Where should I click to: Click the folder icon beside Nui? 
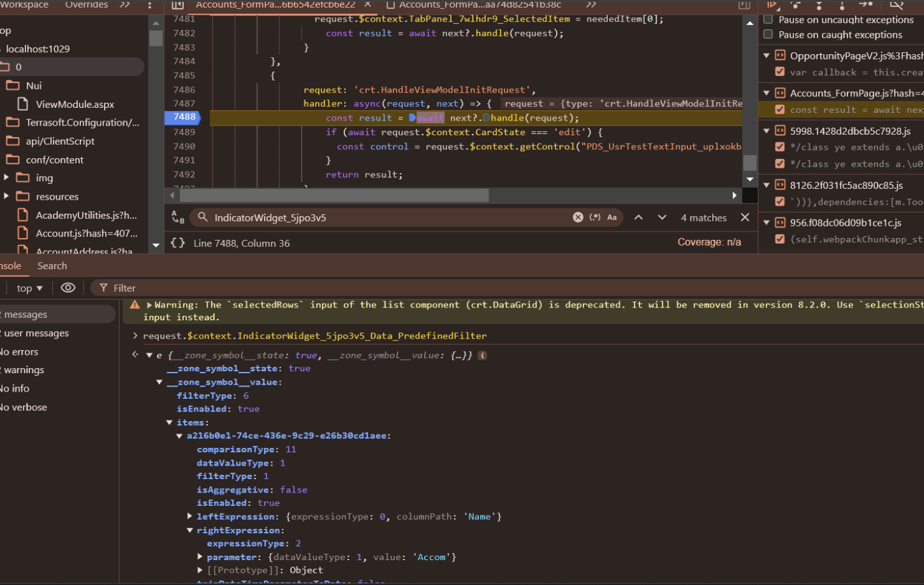pyautogui.click(x=13, y=85)
